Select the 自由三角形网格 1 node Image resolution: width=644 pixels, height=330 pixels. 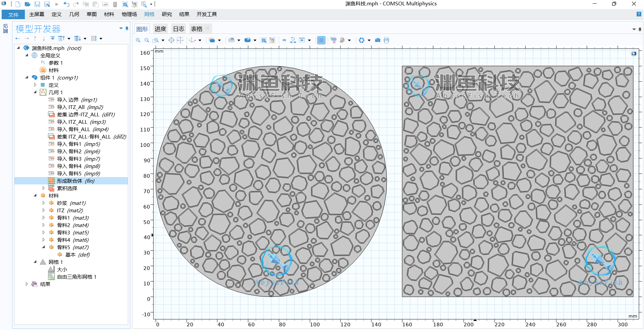click(x=76, y=277)
